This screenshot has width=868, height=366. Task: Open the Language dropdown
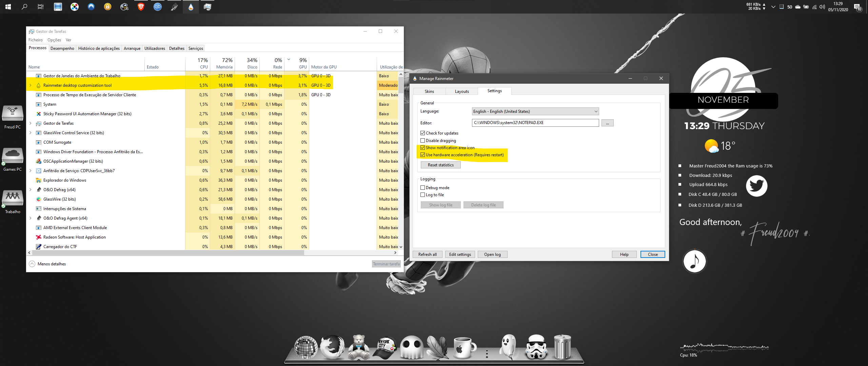point(535,111)
